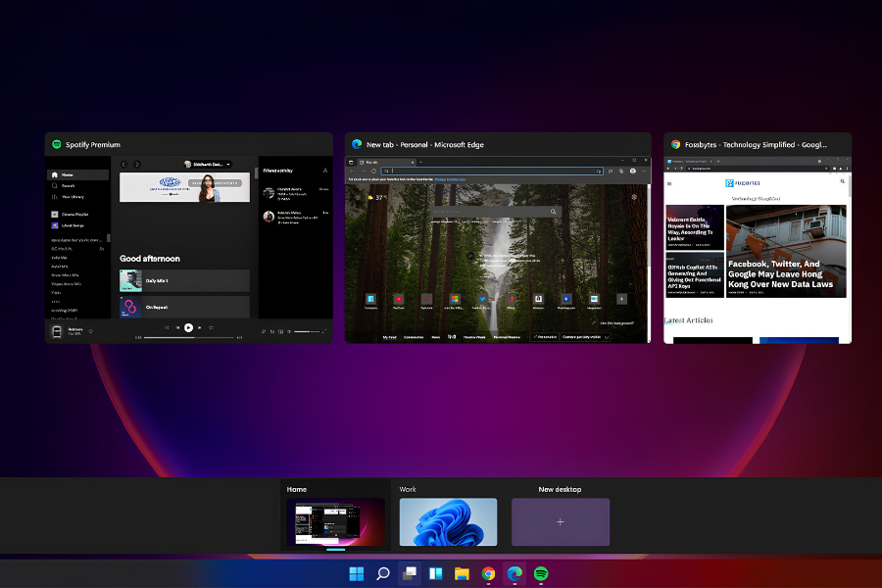The width and height of the screenshot is (882, 588).
Task: Click the Task View taskbar icon
Action: click(x=410, y=573)
